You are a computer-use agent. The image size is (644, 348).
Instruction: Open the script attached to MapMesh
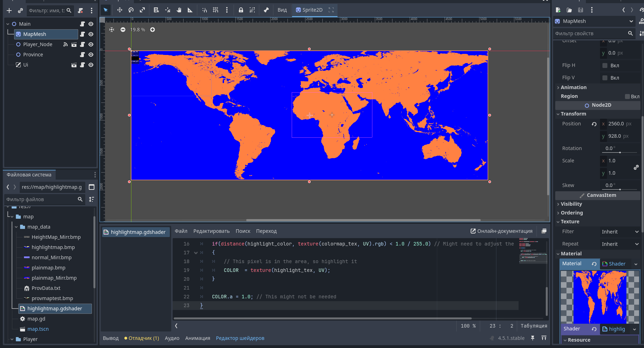click(x=82, y=34)
